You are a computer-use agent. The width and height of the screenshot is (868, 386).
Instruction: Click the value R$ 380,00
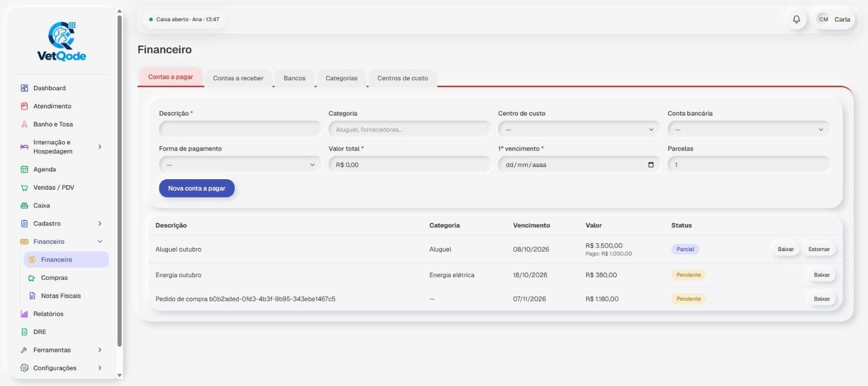click(x=601, y=275)
